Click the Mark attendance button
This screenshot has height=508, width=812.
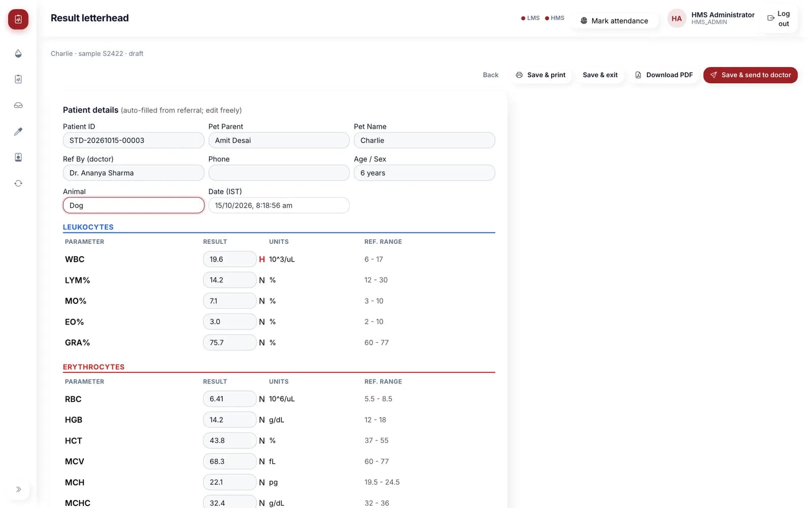tap(614, 21)
